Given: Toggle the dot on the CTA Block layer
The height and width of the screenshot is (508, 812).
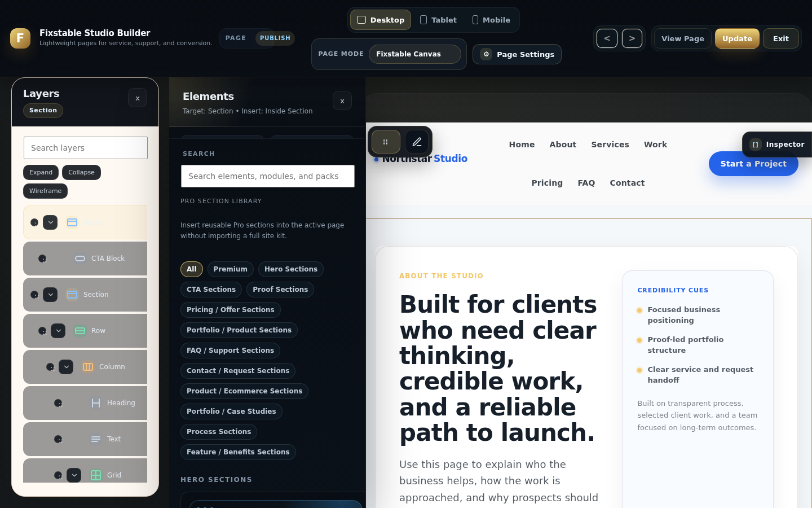Looking at the screenshot, I should click(42, 259).
